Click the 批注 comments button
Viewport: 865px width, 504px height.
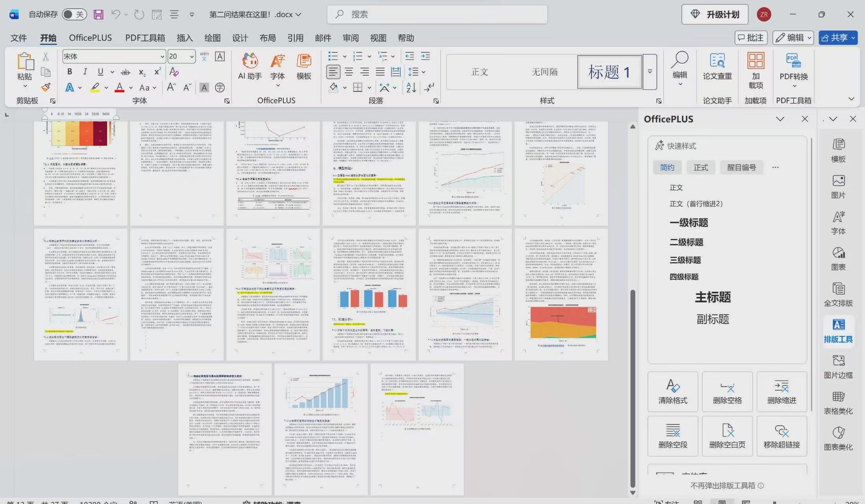(751, 38)
